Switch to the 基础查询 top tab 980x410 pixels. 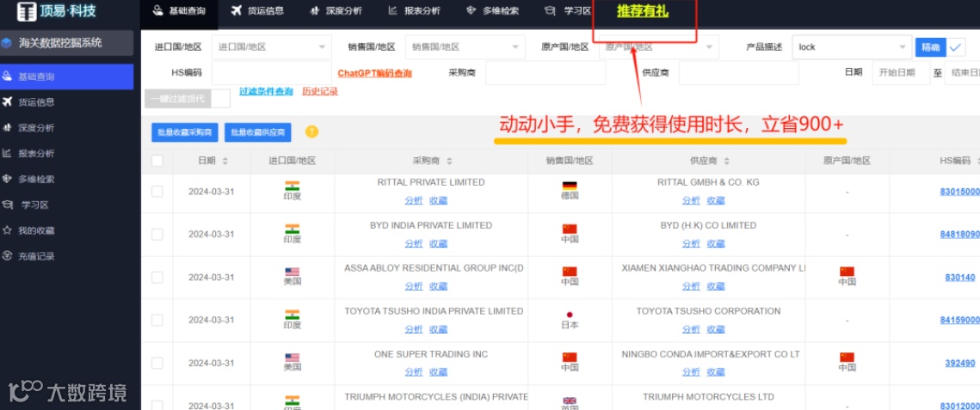click(180, 10)
